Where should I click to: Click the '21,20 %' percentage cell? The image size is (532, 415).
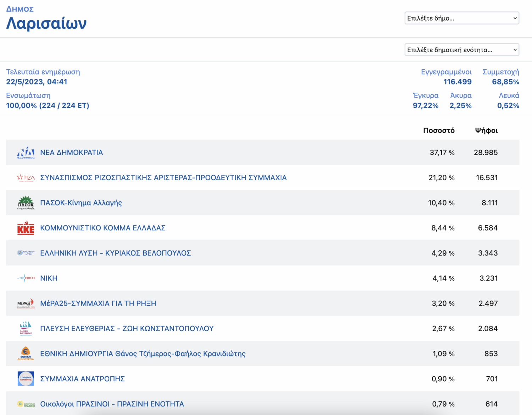(x=442, y=178)
